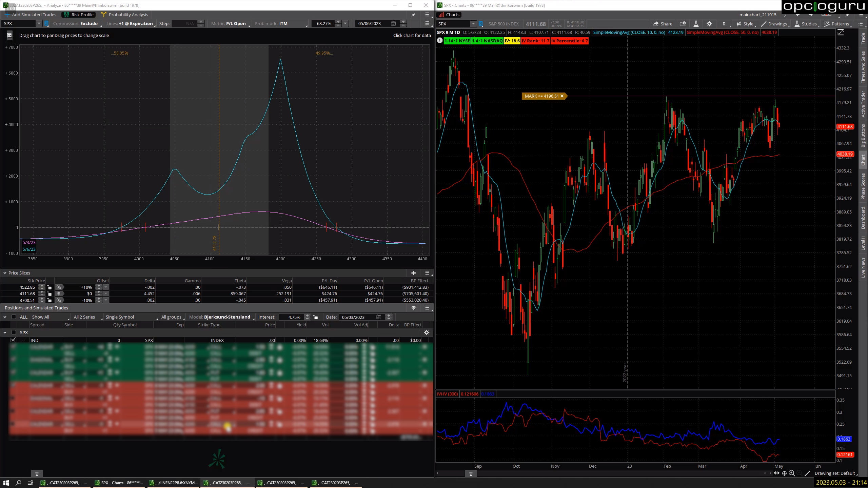868x488 pixels.
Task: Open Windows Start button
Action: click(6, 483)
